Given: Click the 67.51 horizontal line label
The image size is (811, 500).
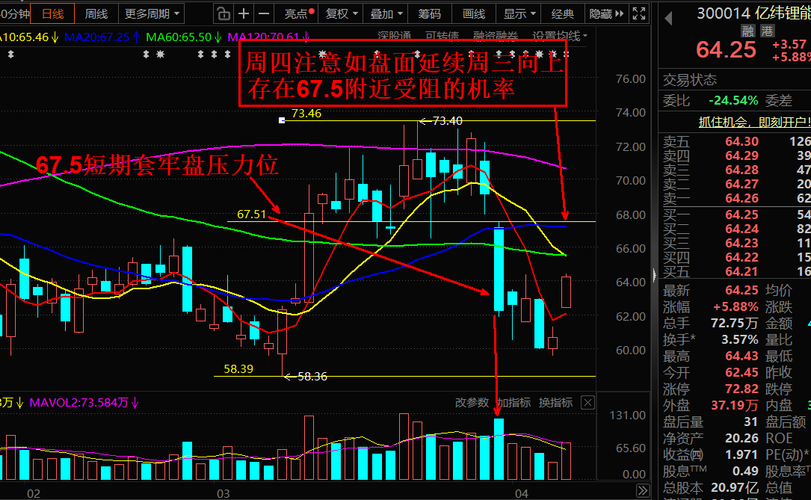Looking at the screenshot, I should 251,214.
